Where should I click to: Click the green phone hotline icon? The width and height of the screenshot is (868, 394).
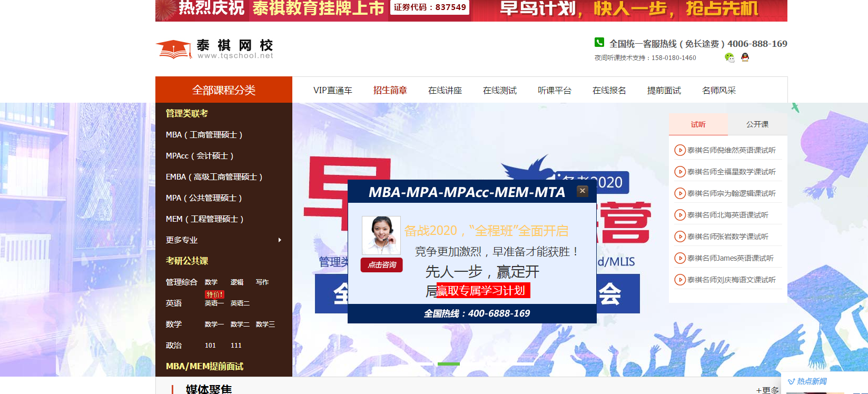click(599, 42)
